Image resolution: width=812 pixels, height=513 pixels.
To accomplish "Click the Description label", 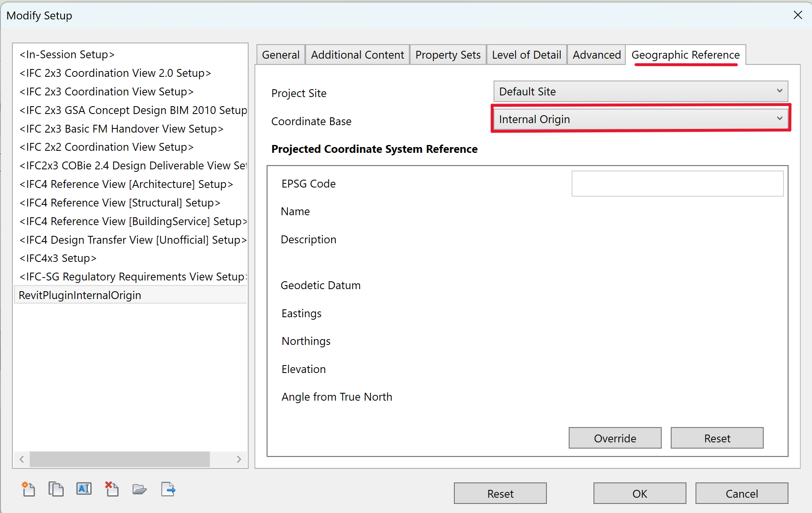I will coord(309,240).
